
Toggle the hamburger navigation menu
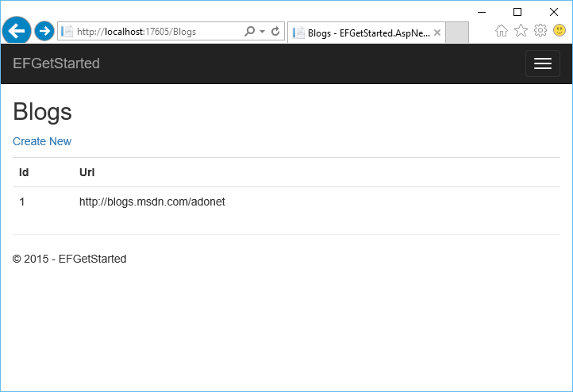[x=542, y=63]
